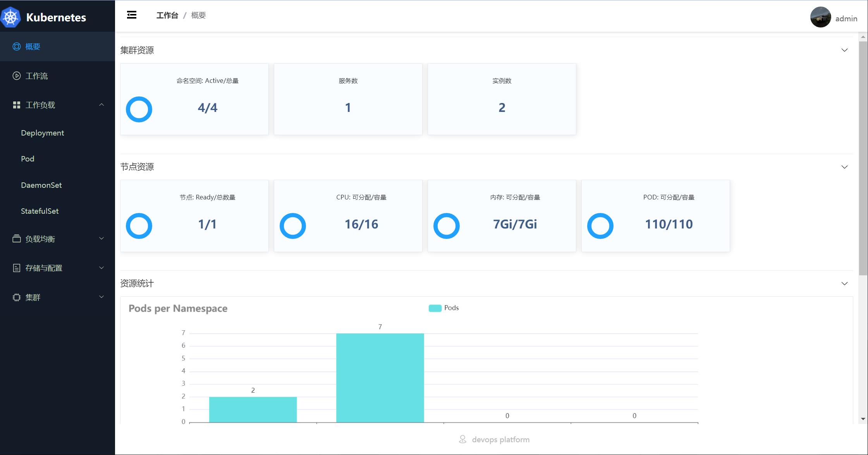Click the 概要 overview sidebar icon
868x455 pixels.
coord(17,46)
